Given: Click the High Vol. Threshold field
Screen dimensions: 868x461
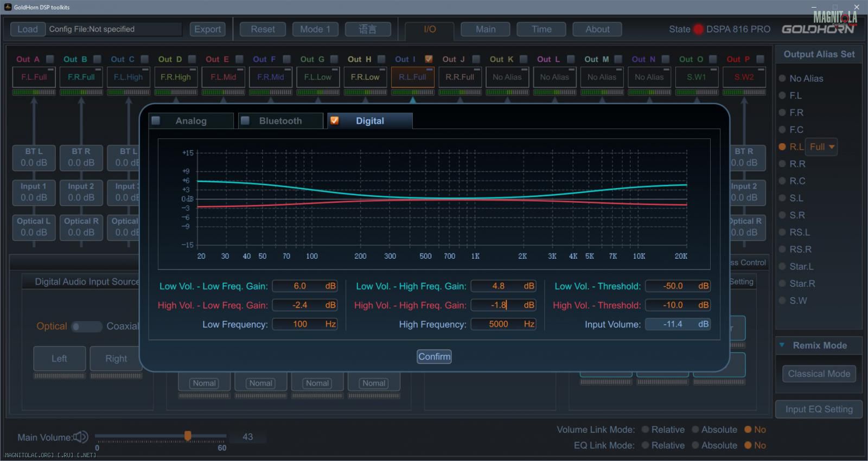Looking at the screenshot, I should click(x=678, y=305).
